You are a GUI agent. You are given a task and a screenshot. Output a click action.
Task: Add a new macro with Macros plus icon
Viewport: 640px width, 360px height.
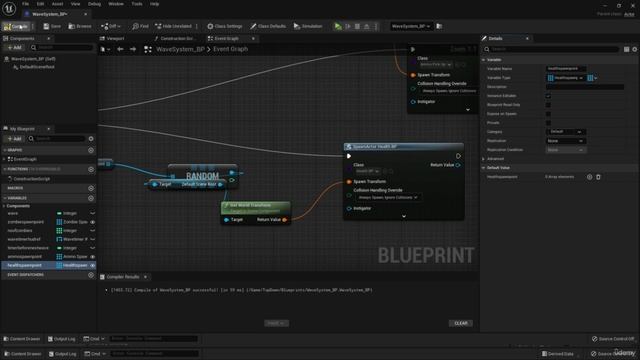(x=91, y=188)
